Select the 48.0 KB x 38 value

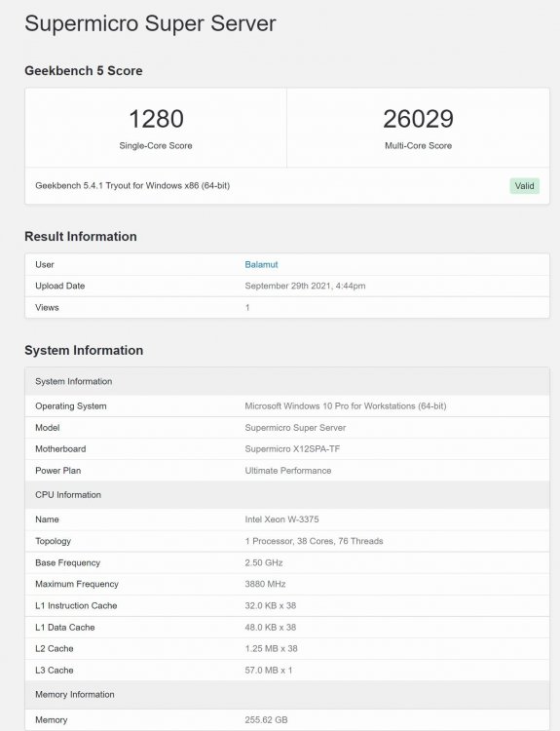(x=270, y=628)
